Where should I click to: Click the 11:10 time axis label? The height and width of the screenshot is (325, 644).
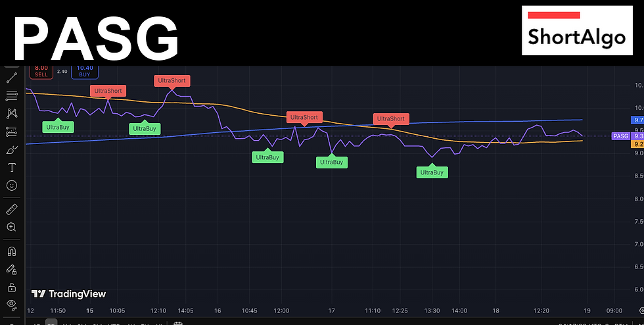pos(373,311)
